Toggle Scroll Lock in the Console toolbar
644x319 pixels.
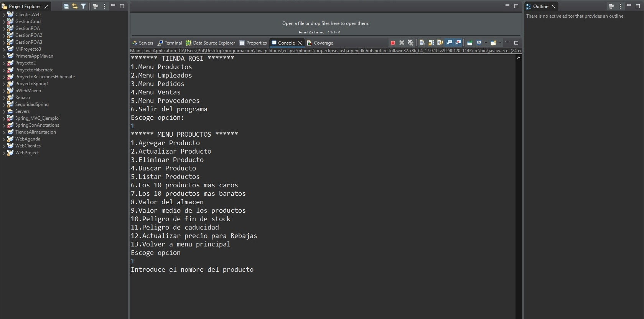click(x=431, y=43)
